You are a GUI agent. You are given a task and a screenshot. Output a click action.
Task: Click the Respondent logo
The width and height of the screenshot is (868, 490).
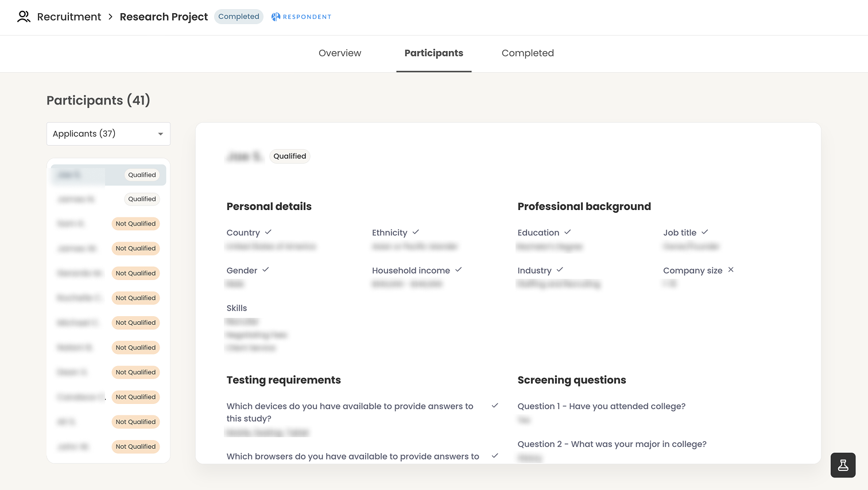301,17
